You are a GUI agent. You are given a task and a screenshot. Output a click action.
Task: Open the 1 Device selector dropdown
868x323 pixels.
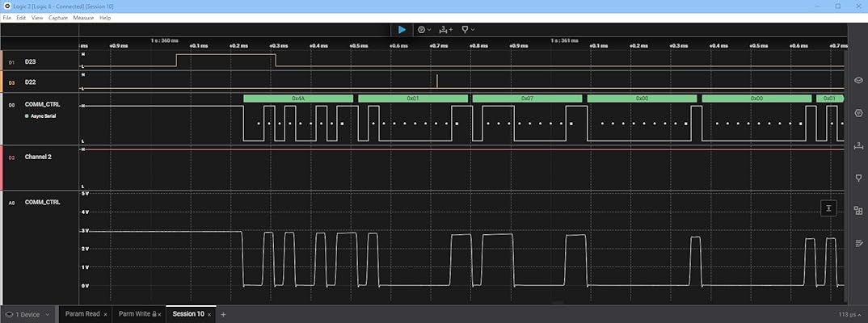click(27, 314)
